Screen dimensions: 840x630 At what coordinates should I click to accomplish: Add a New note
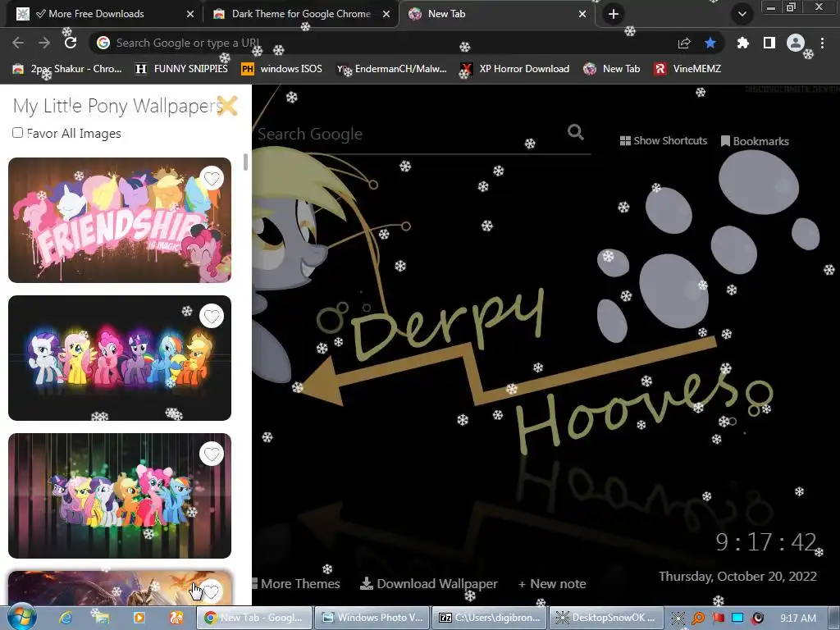point(552,584)
